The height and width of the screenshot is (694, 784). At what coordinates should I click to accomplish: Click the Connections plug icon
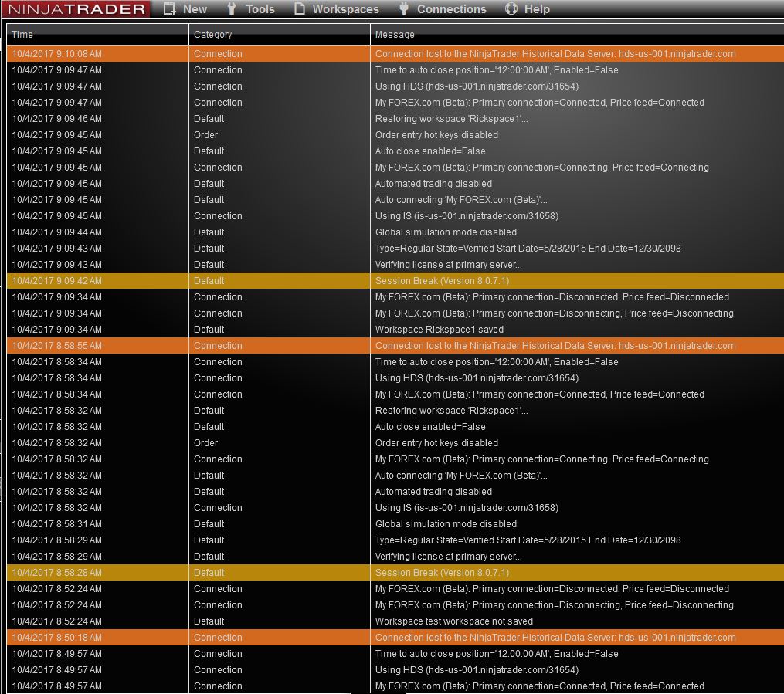(404, 9)
